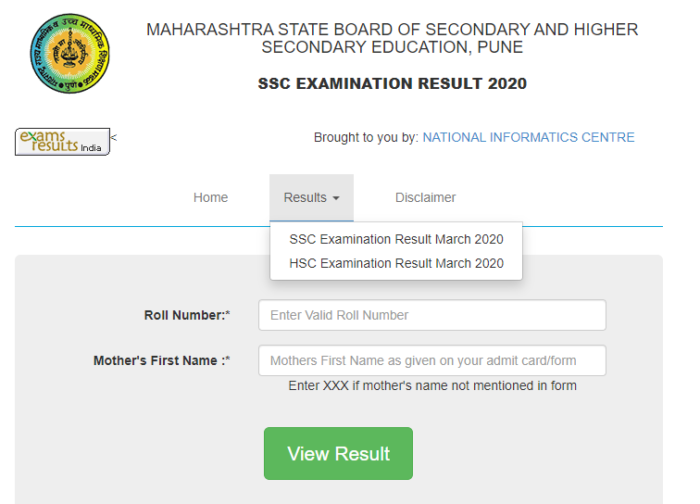
Task: Click the stray angle bracket beside the examsresults logo
Action: tap(114, 137)
